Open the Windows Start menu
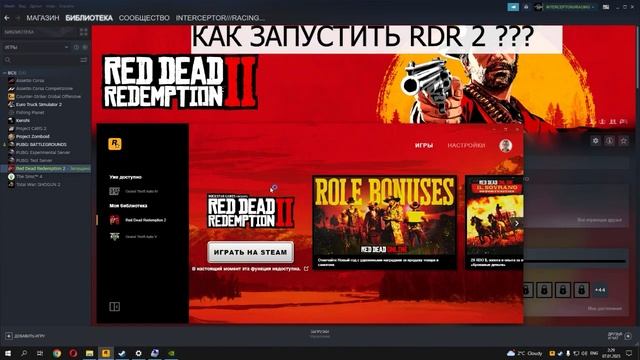Viewport: 640px width, 360px height. coord(7,353)
